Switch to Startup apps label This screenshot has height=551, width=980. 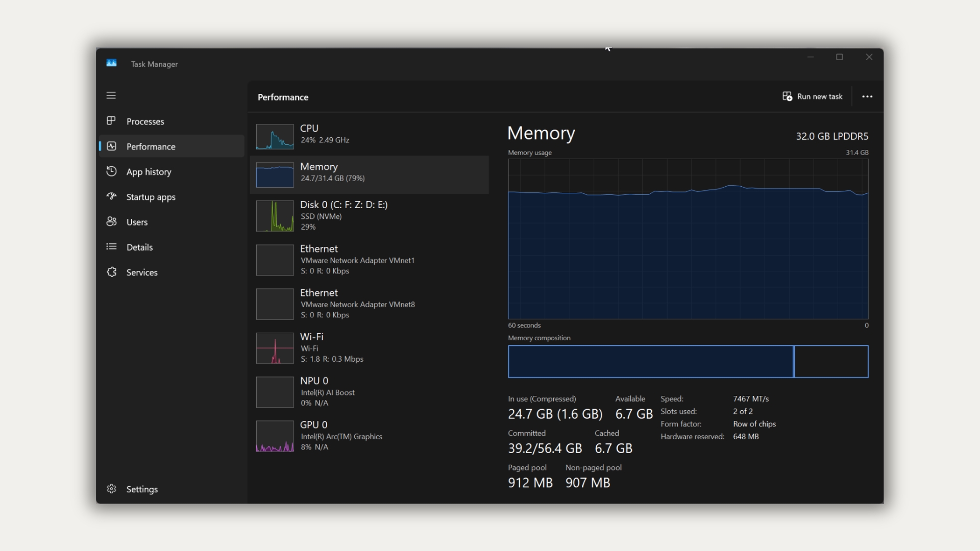151,197
